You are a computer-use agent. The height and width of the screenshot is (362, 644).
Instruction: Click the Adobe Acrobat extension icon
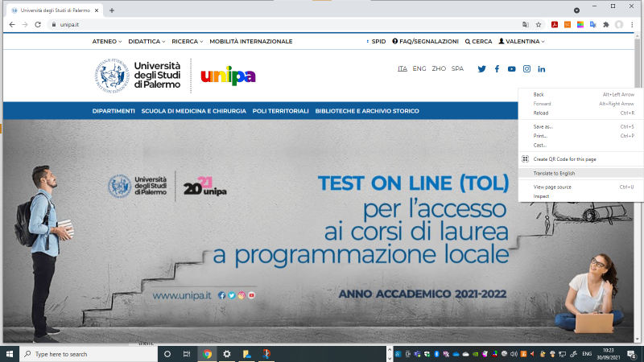click(555, 24)
